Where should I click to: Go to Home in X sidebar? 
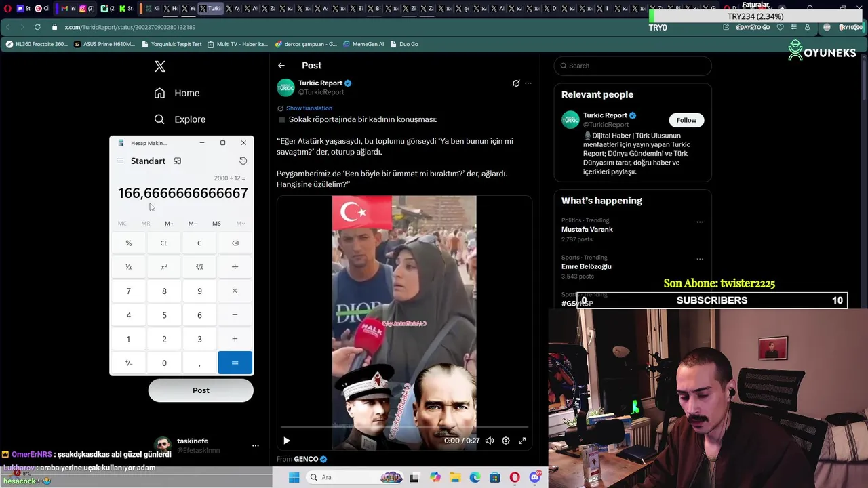coord(177,93)
